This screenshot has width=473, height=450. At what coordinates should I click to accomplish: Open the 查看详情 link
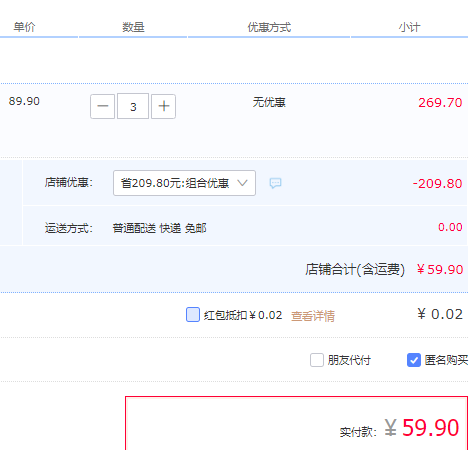[x=313, y=316]
